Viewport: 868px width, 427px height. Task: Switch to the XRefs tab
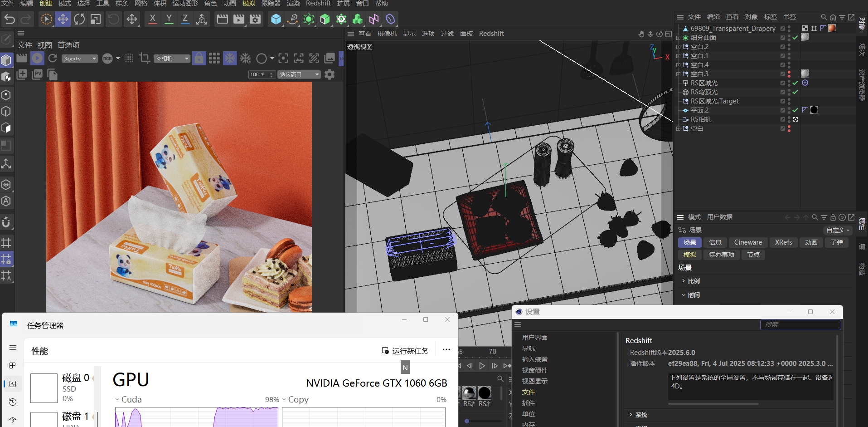pos(783,242)
